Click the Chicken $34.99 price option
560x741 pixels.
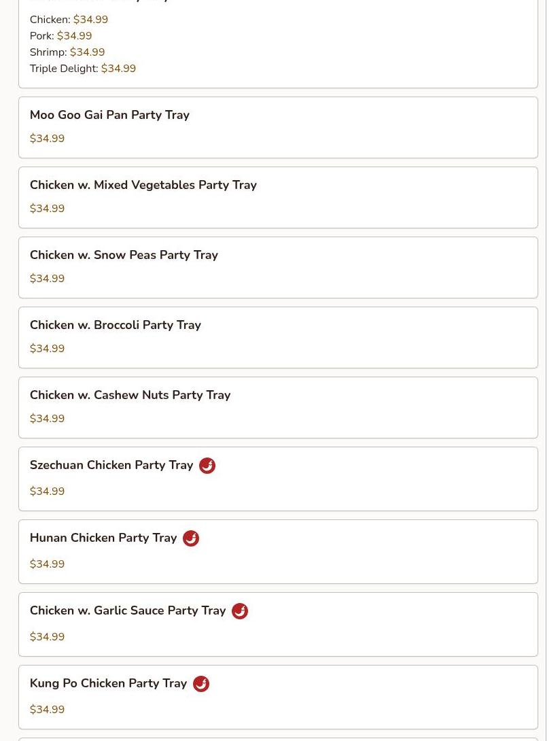click(x=69, y=20)
